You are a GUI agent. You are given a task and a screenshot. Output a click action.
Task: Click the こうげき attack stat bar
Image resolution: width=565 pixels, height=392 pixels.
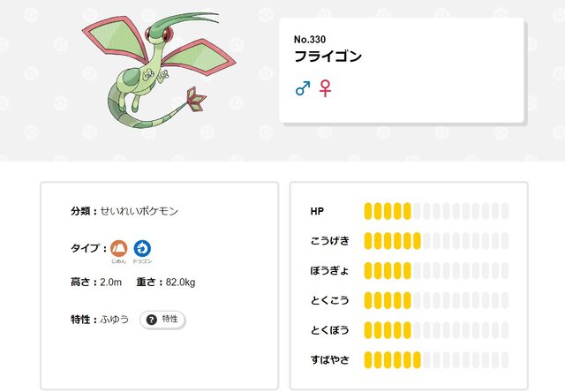point(436,241)
